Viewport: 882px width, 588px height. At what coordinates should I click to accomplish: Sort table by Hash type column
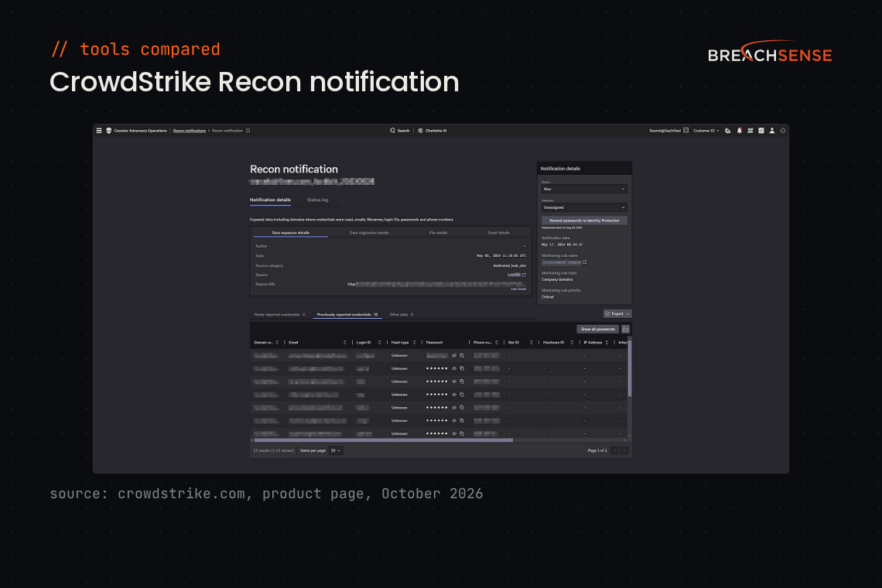[415, 342]
